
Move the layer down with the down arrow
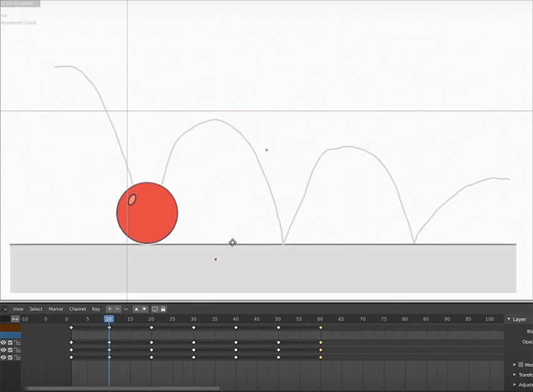(x=144, y=309)
